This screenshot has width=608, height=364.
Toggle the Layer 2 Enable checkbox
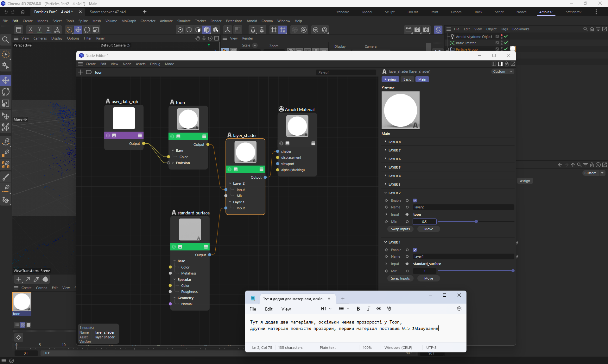click(x=415, y=201)
